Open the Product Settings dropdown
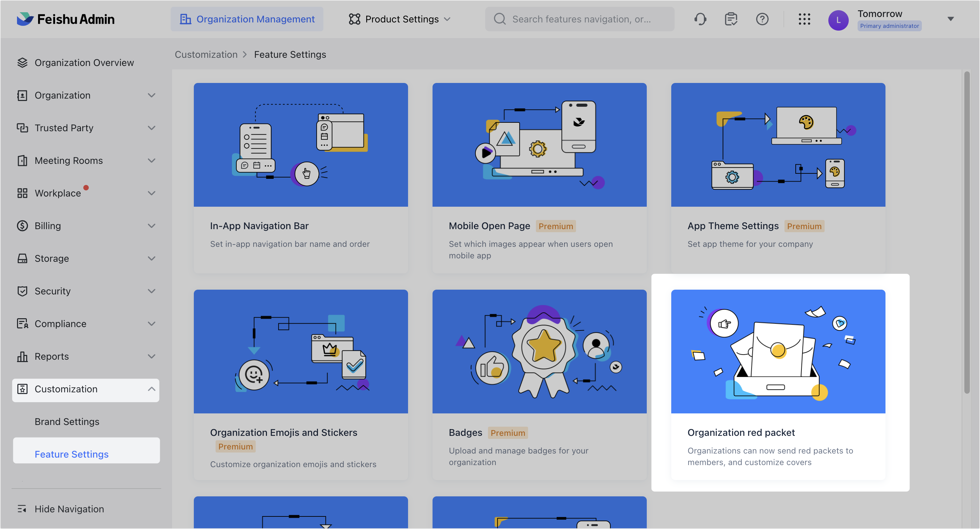Image resolution: width=980 pixels, height=529 pixels. tap(400, 19)
